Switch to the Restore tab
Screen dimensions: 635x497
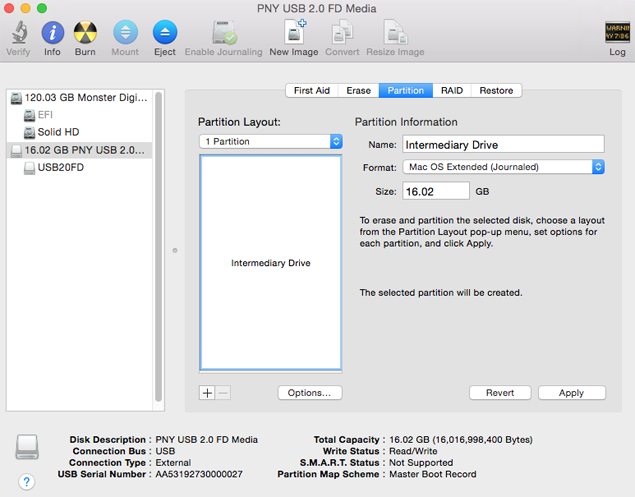496,90
